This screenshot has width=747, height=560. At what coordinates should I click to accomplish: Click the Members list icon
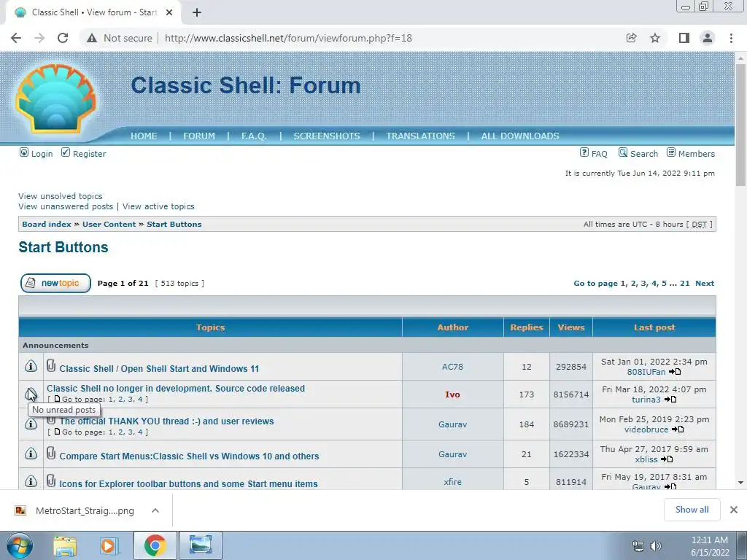[671, 152]
